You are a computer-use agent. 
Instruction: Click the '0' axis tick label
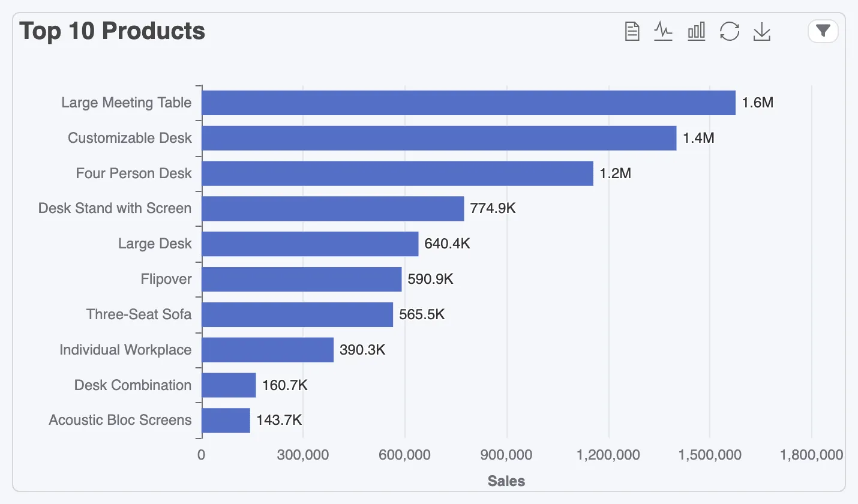click(x=201, y=455)
